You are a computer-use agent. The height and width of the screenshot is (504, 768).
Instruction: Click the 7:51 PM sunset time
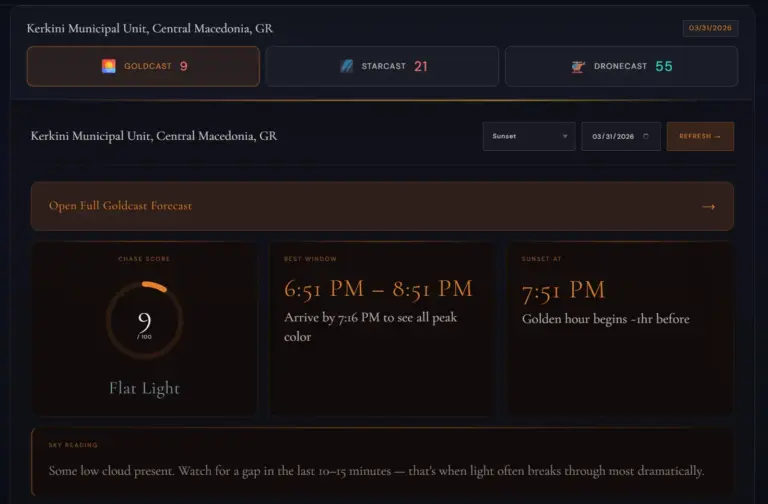[564, 290]
